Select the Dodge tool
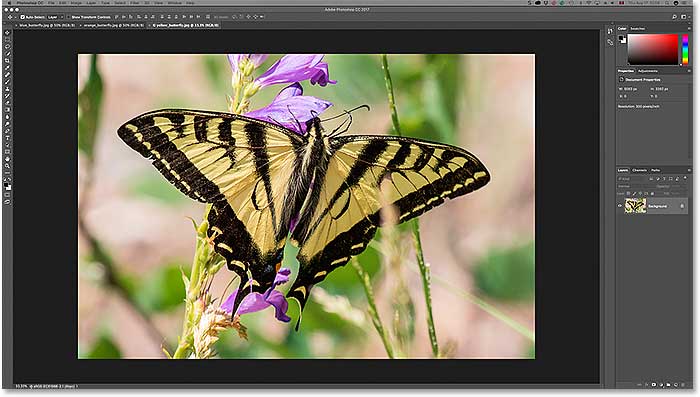The image size is (700, 397). click(7, 124)
